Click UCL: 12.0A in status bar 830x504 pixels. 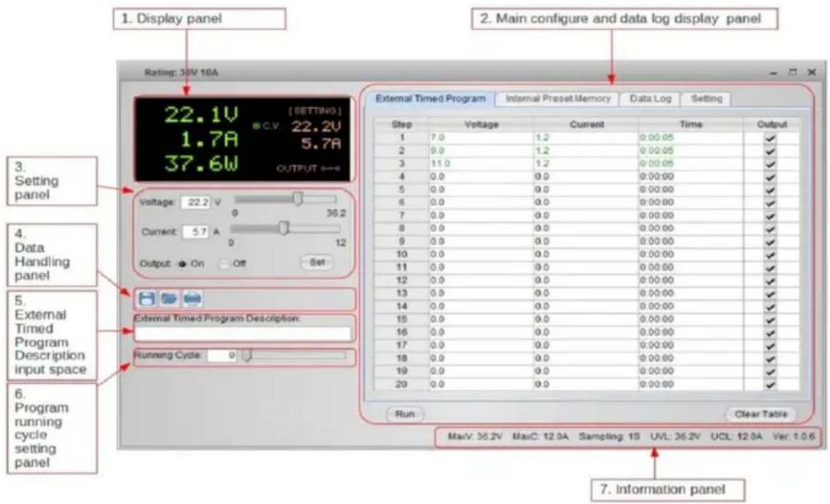(735, 437)
